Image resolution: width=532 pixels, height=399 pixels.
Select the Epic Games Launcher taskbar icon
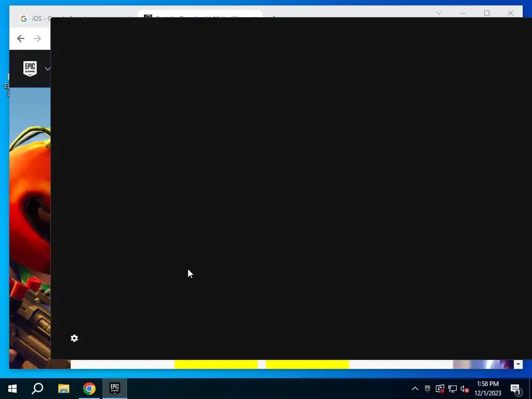click(x=115, y=389)
